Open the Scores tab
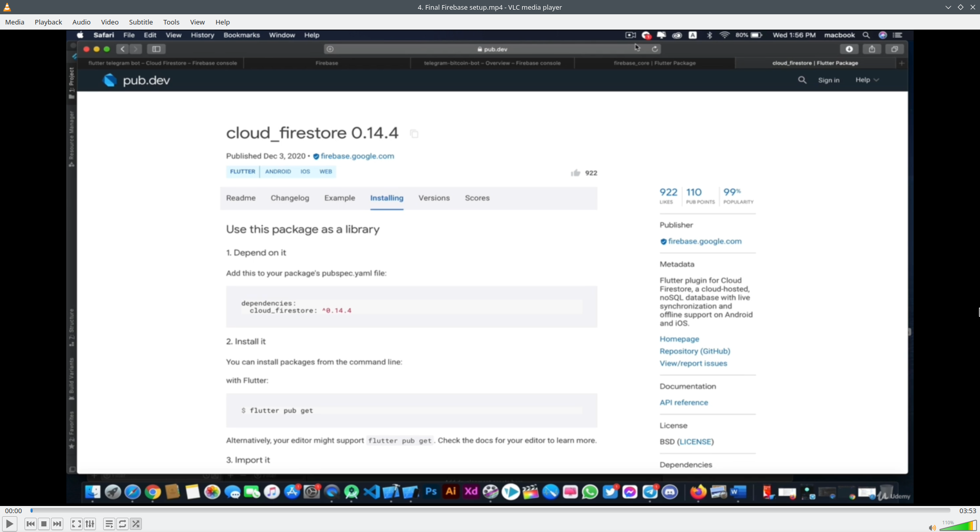Viewport: 980px width, 532px height. tap(477, 198)
